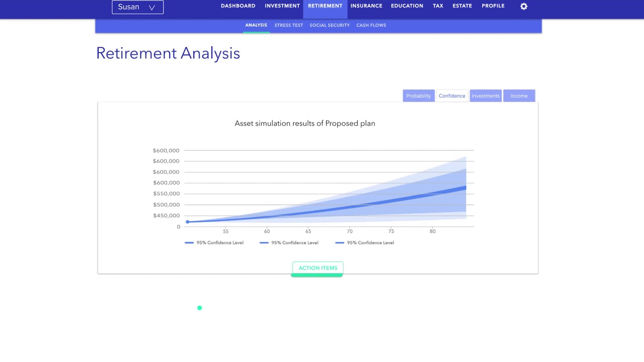Click the Action Items button
The height and width of the screenshot is (362, 644).
317,268
